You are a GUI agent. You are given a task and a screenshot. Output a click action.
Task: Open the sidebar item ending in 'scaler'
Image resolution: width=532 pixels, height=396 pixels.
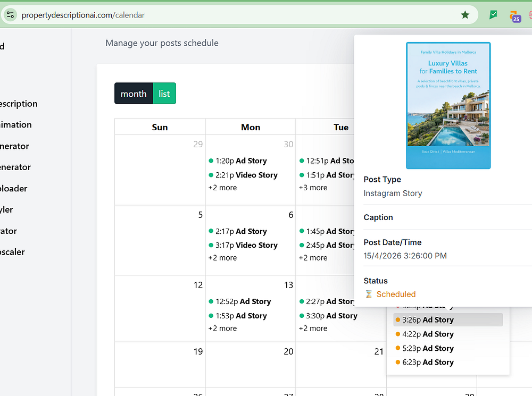click(x=12, y=252)
